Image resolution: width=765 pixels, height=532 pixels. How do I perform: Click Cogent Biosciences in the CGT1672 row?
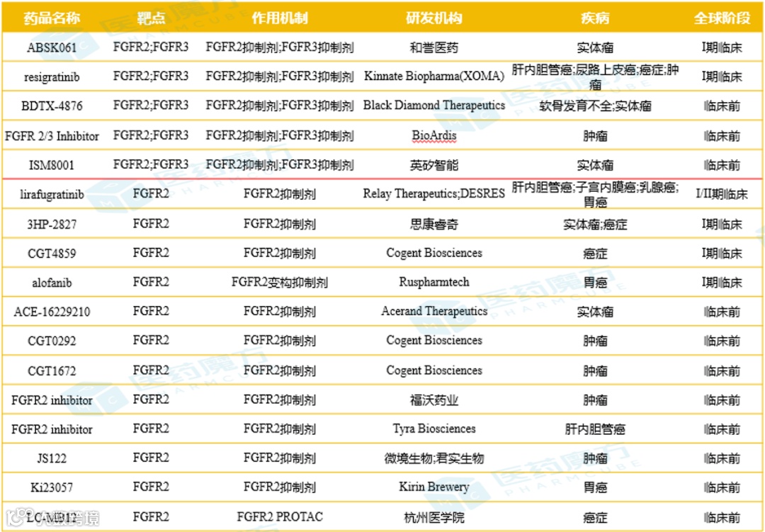pos(433,370)
